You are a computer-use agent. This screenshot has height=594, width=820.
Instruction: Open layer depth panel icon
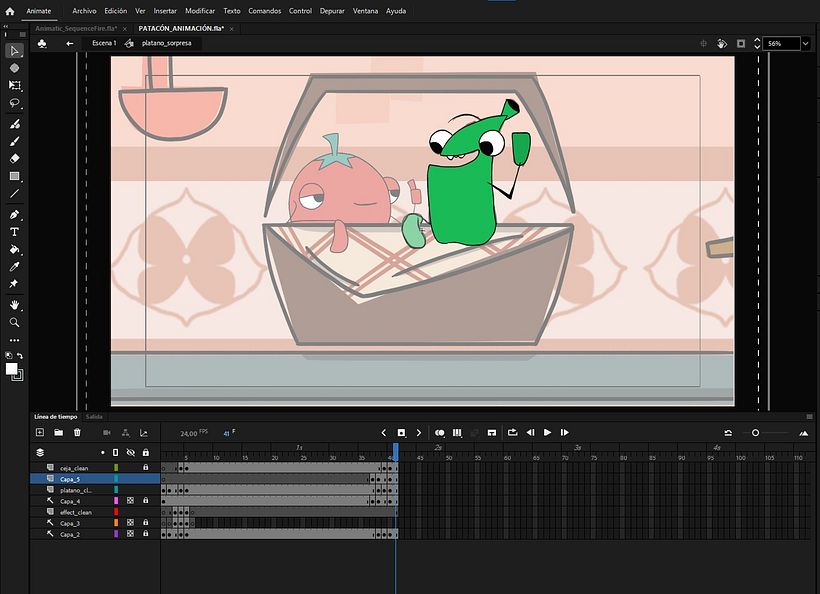pos(144,433)
